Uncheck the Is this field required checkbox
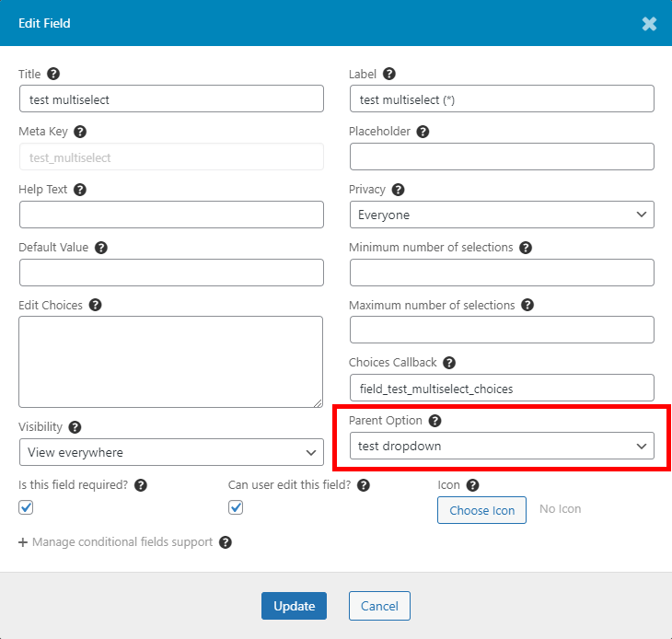The width and height of the screenshot is (672, 639). pos(26,507)
